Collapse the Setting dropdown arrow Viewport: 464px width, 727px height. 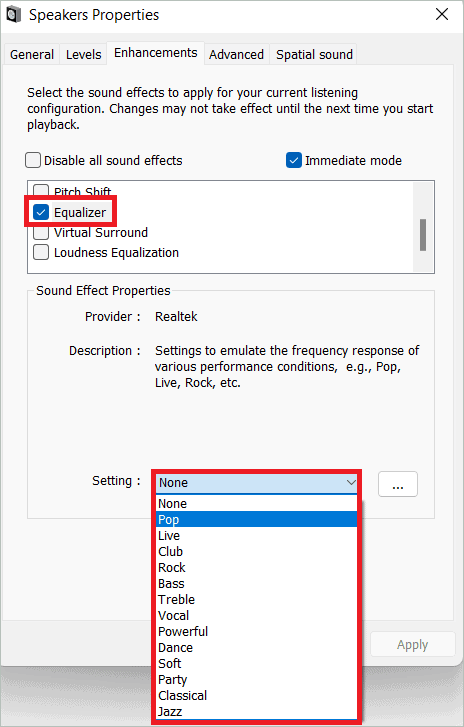click(351, 483)
